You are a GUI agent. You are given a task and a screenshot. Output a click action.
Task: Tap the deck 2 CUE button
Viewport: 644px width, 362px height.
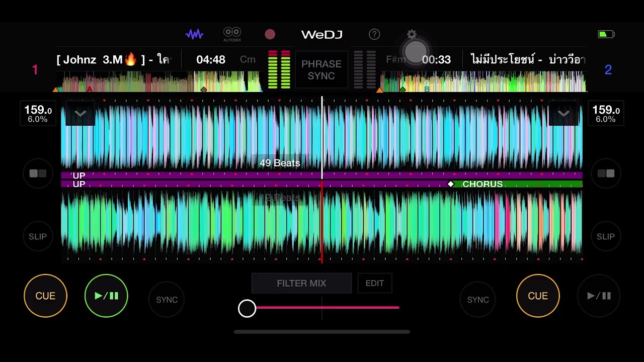tap(538, 296)
